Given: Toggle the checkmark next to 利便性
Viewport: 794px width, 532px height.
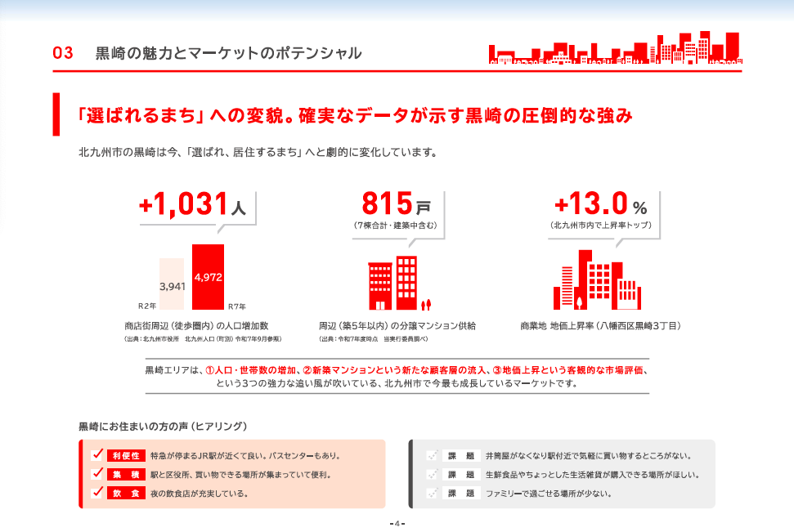Looking at the screenshot, I should 97,455.
